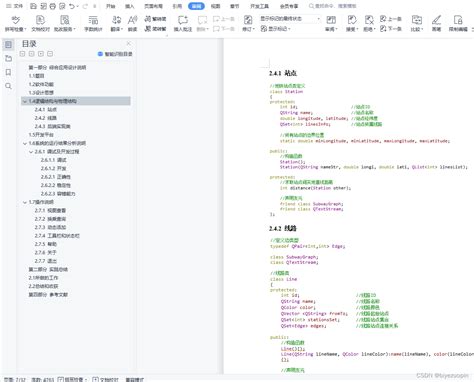The height and width of the screenshot is (382, 474).
Task: Jump to outline entry 2.4.2 线路
Action: coord(46,118)
